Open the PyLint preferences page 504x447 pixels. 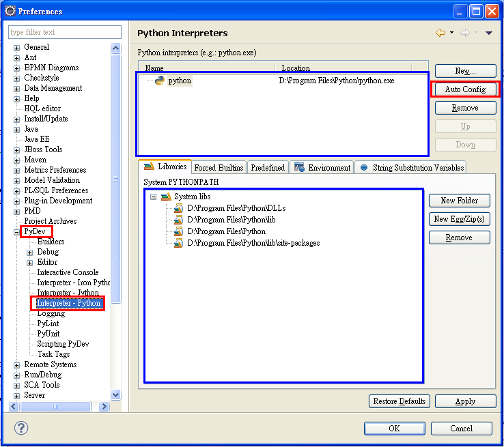coord(48,323)
